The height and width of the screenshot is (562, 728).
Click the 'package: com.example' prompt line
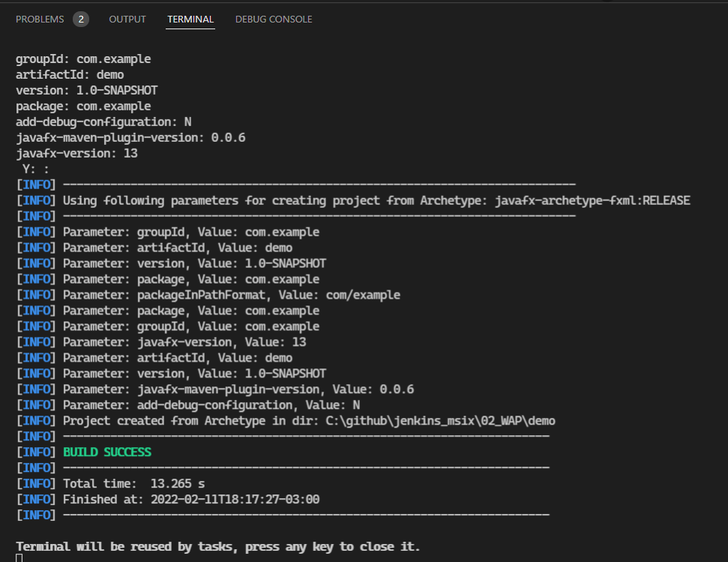[83, 107]
